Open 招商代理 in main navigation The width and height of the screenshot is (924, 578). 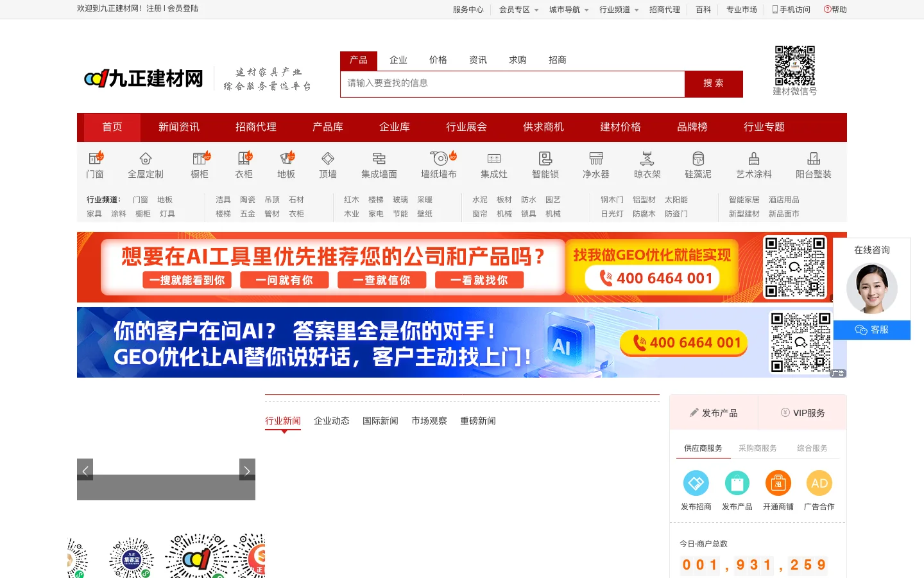point(256,127)
